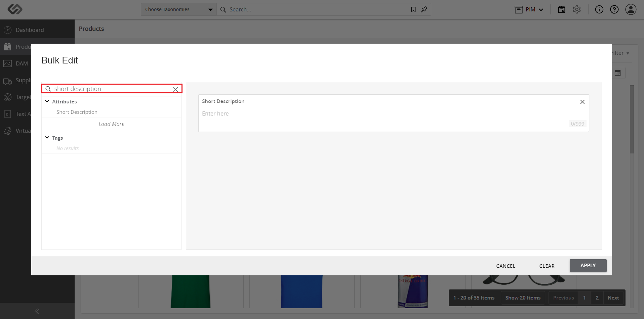Remove the Short Description field card

582,102
